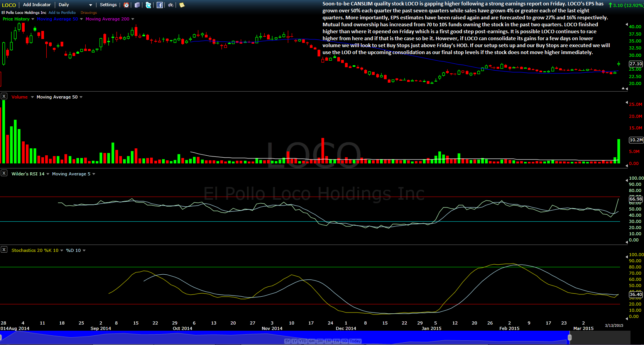The height and width of the screenshot is (345, 644).
Task: Click the price pane expand arrows near 20.00
Action: (625, 88)
